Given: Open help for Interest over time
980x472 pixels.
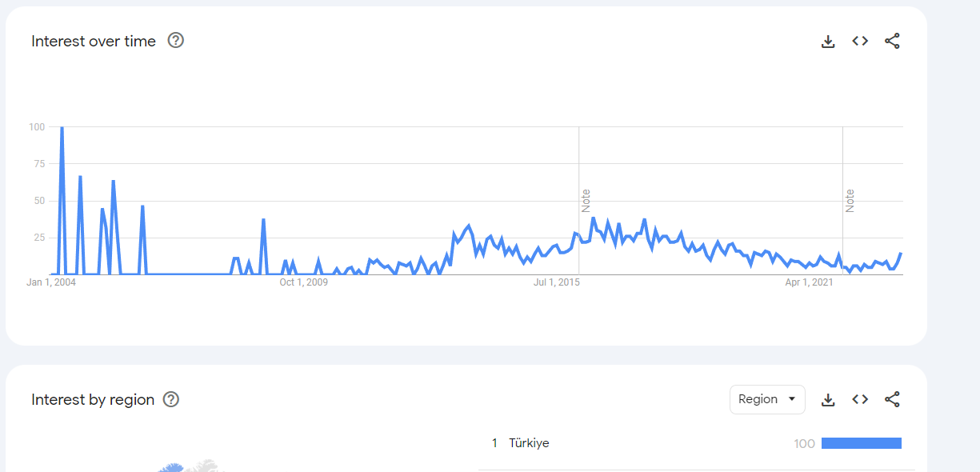Looking at the screenshot, I should pos(176,41).
